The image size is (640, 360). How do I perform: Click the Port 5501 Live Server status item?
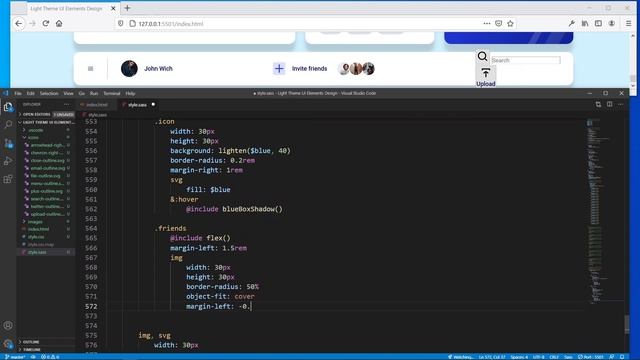pyautogui.click(x=591, y=357)
